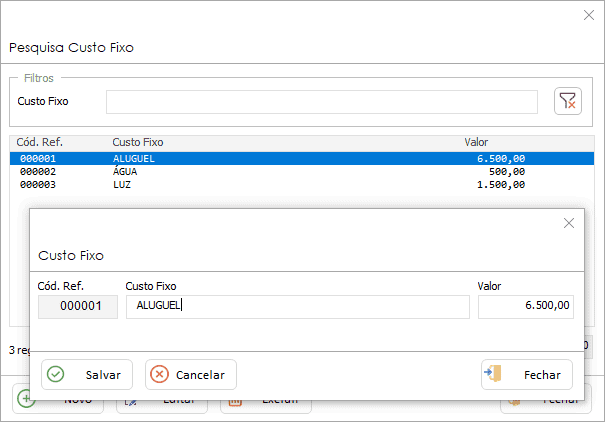Clear filters with the funnel icon
This screenshot has height=422, width=605.
(x=568, y=101)
